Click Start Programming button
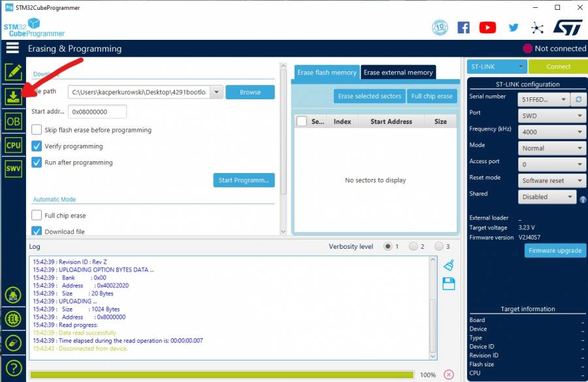This screenshot has width=588, height=382. point(244,180)
